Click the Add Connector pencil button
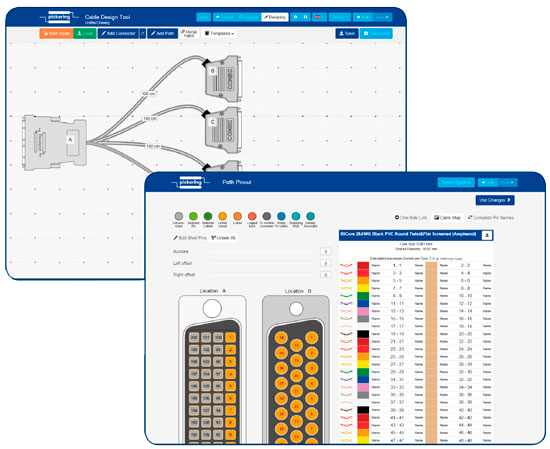550x449 pixels. pos(118,34)
